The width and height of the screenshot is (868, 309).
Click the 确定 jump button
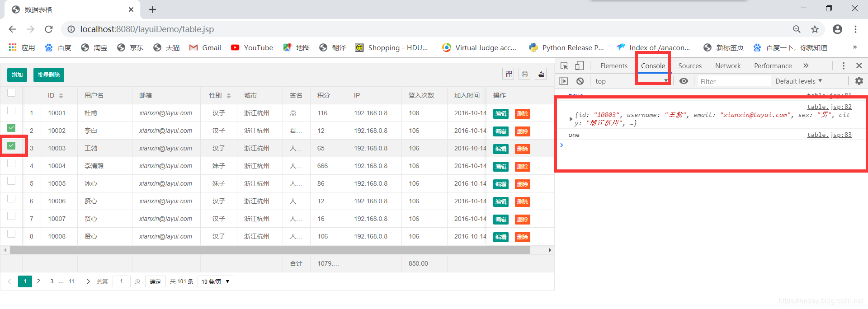tap(156, 281)
